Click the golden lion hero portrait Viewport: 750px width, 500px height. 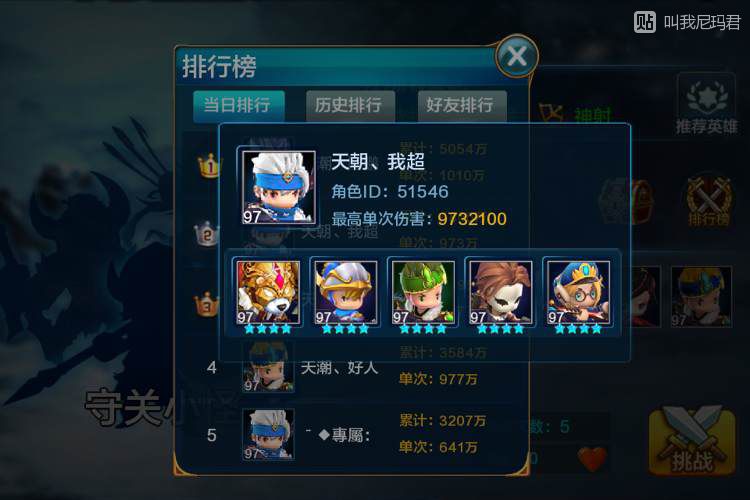click(x=267, y=292)
